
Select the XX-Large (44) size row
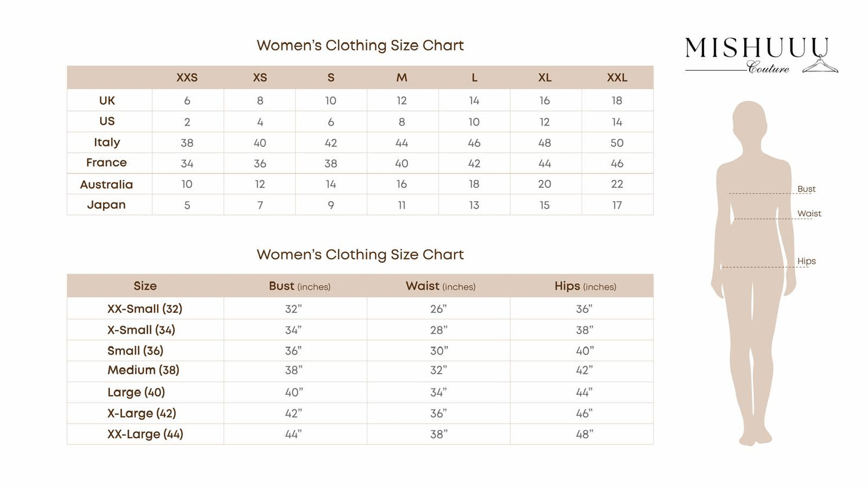click(x=145, y=434)
